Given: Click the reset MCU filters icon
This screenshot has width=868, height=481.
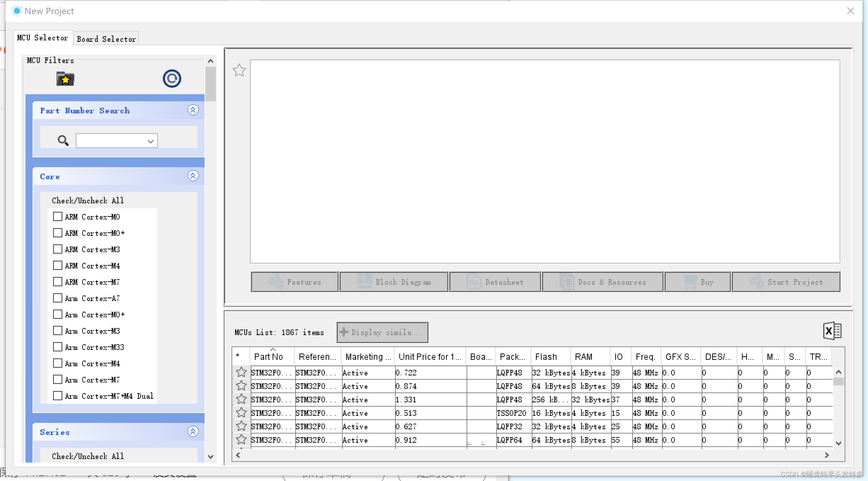Looking at the screenshot, I should tap(172, 78).
